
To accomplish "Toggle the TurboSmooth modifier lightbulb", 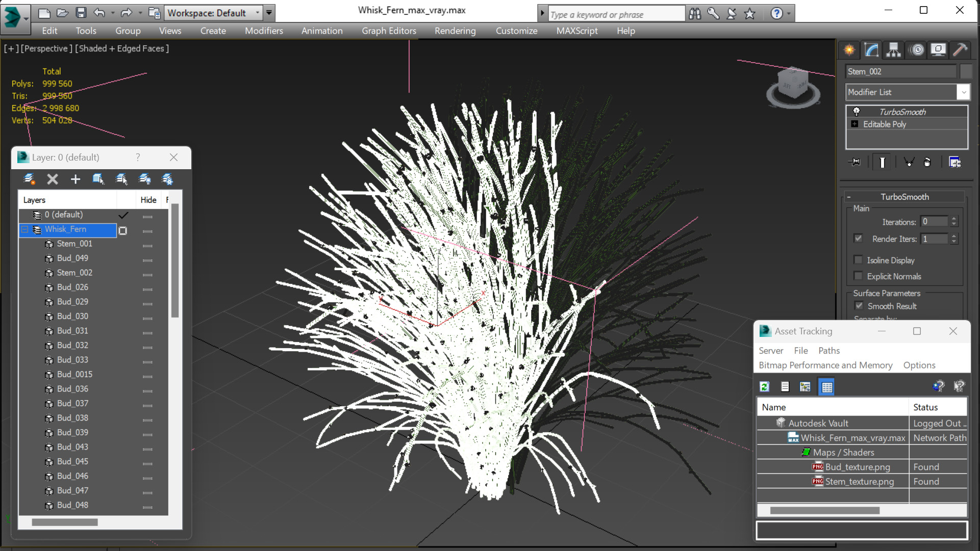I will (x=857, y=112).
